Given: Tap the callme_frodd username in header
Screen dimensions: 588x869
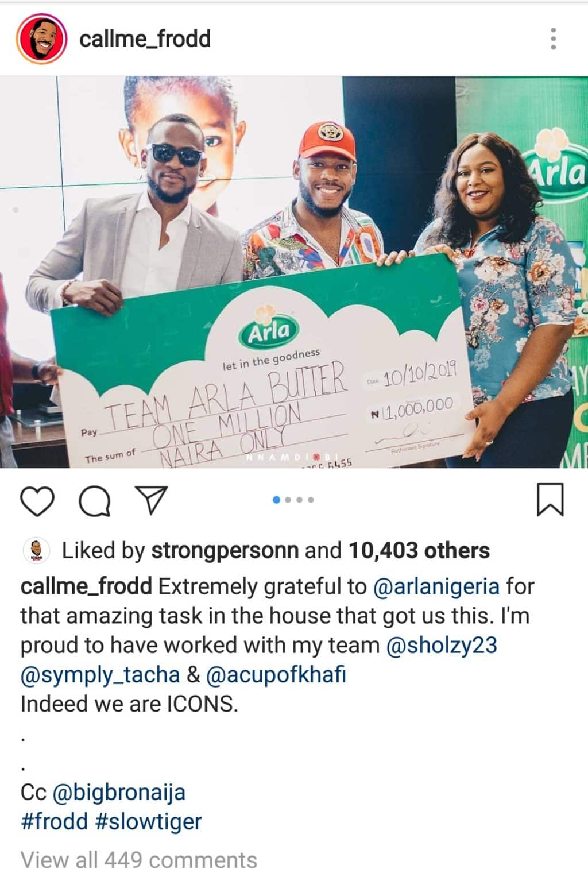Looking at the screenshot, I should point(145,39).
